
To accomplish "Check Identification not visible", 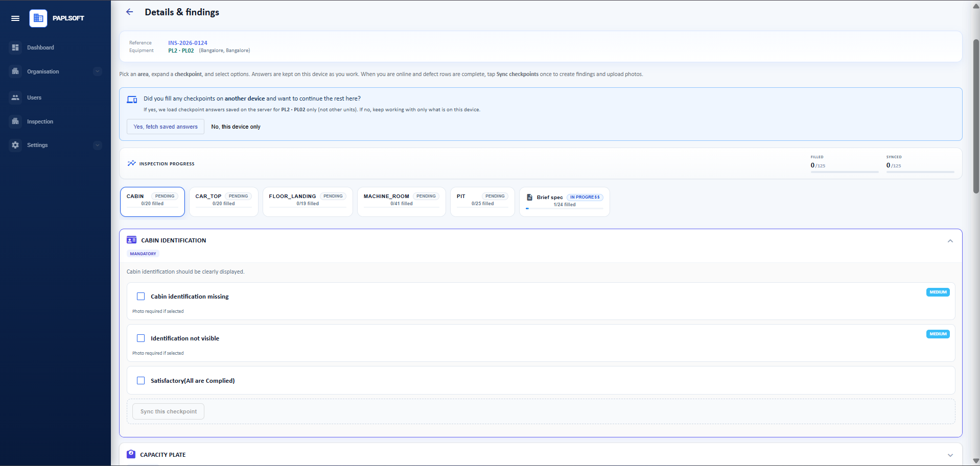I will 141,338.
